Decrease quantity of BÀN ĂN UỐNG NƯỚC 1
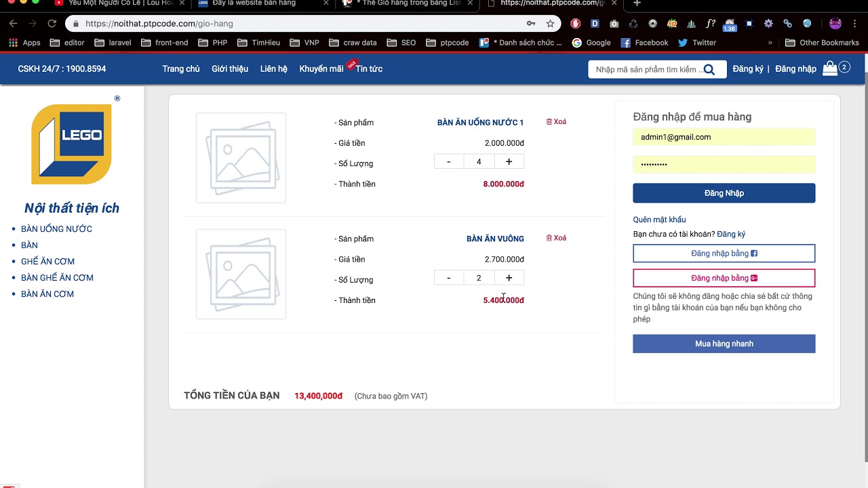 coord(449,162)
